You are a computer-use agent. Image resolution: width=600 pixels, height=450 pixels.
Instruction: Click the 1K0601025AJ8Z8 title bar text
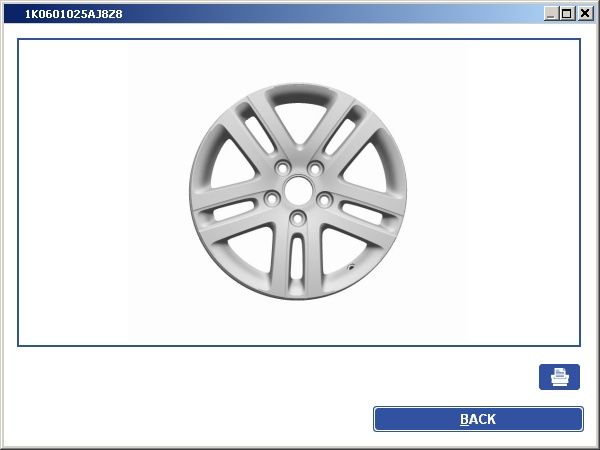73,14
